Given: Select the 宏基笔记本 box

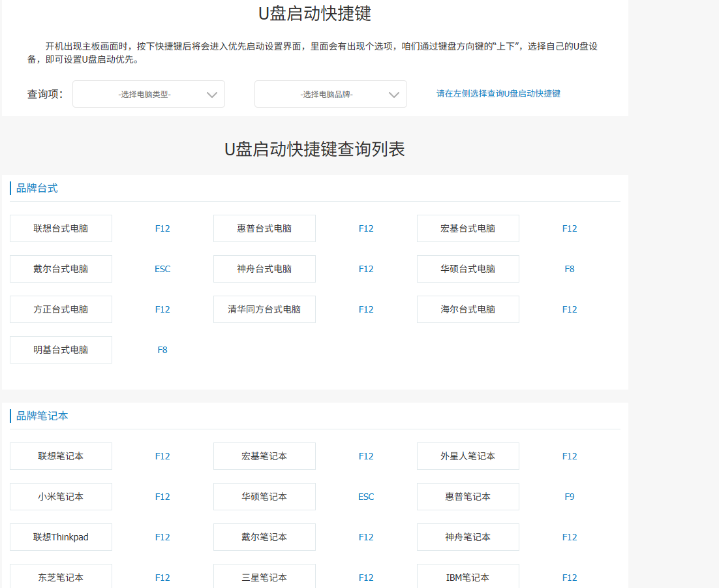Looking at the screenshot, I should tap(265, 456).
